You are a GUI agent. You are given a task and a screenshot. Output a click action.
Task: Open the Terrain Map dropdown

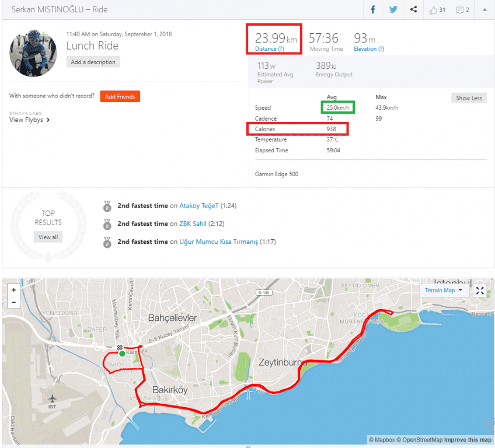pyautogui.click(x=443, y=290)
